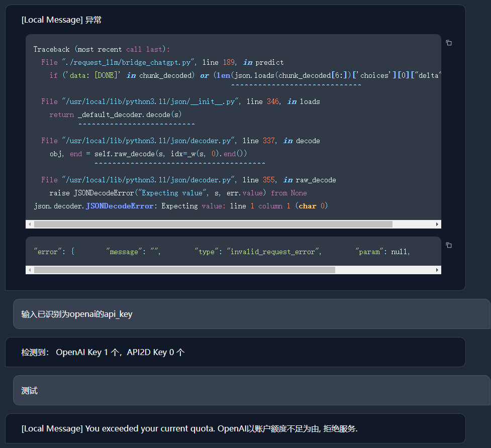This screenshot has height=448, width=491.
Task: Click the left scroll arrow below the traceback
Action: point(29,223)
